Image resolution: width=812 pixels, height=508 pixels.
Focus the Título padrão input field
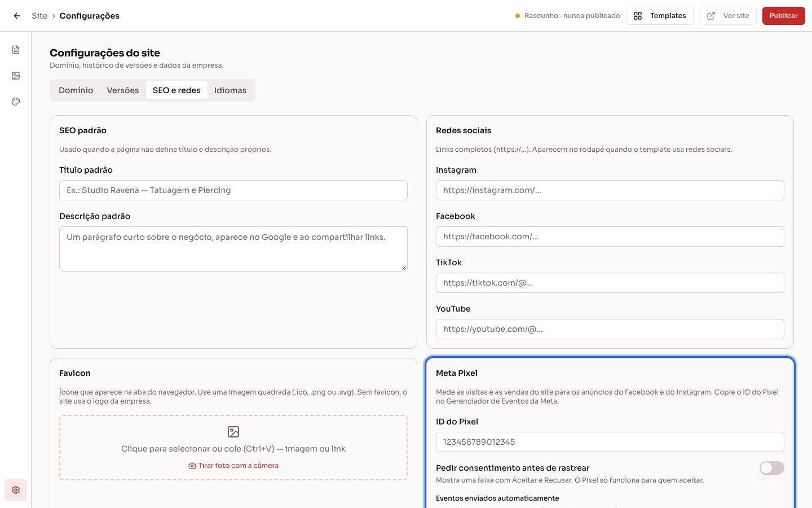pos(233,190)
